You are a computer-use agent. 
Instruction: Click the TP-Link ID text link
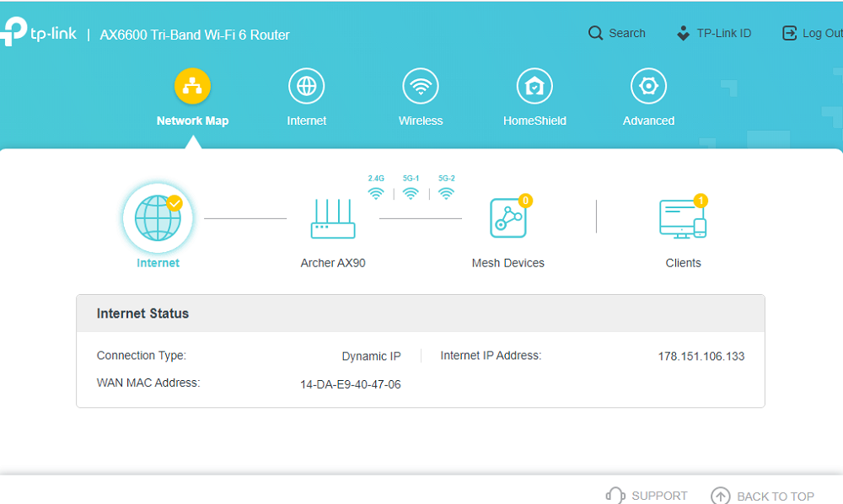(723, 34)
